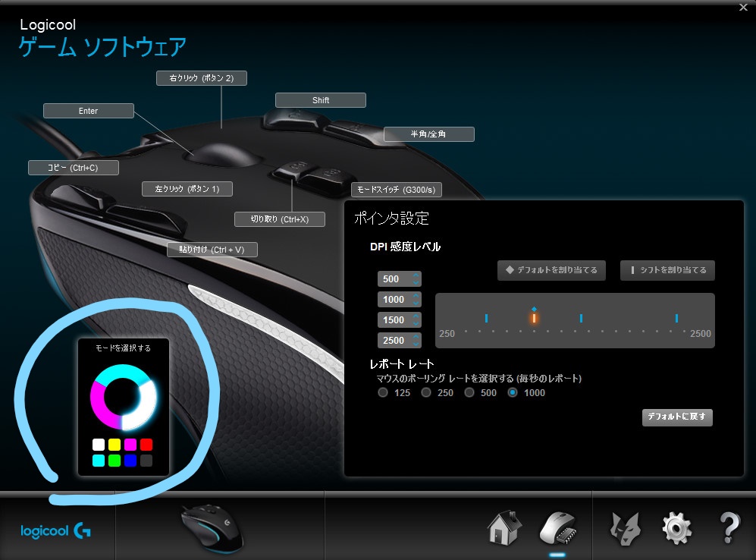756x560 pixels.
Task: Pick the red color swatch
Action: click(146, 444)
